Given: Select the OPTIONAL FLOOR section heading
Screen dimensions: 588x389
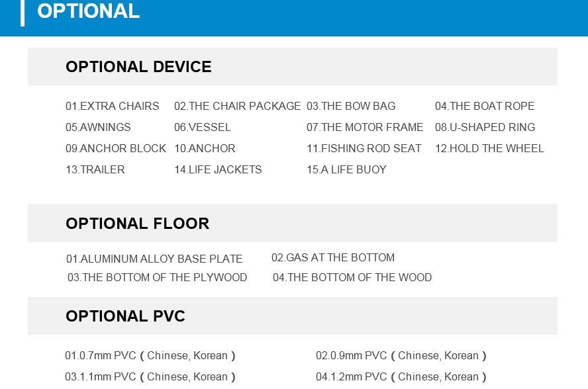Looking at the screenshot, I should click(x=137, y=224).
